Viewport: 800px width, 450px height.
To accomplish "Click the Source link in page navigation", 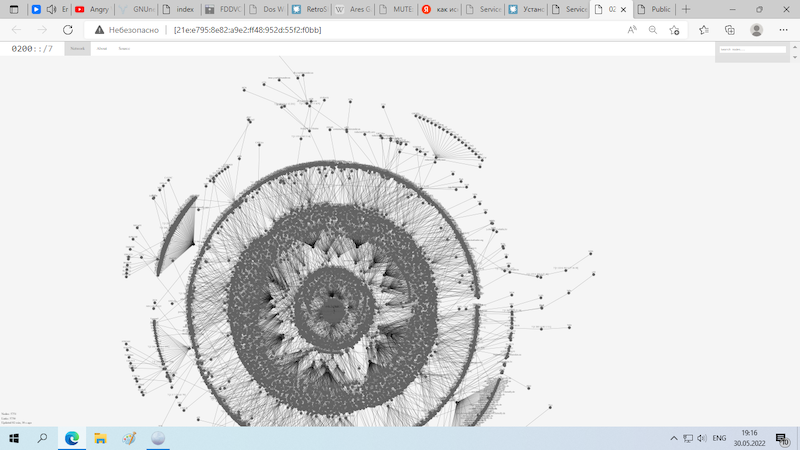I will click(124, 48).
